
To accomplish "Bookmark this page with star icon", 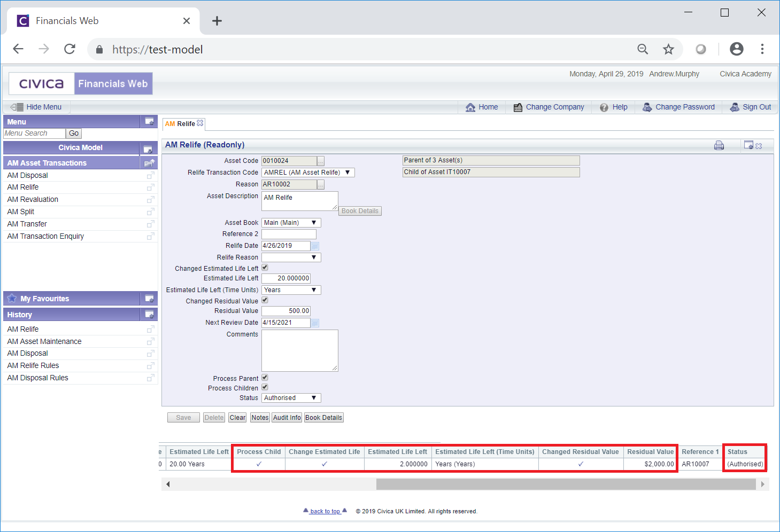I will pos(668,49).
